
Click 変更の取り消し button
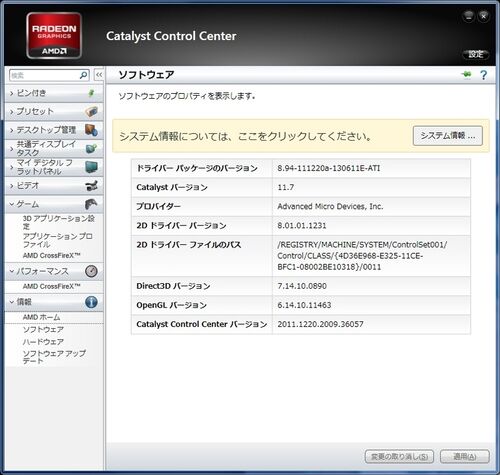tap(399, 456)
